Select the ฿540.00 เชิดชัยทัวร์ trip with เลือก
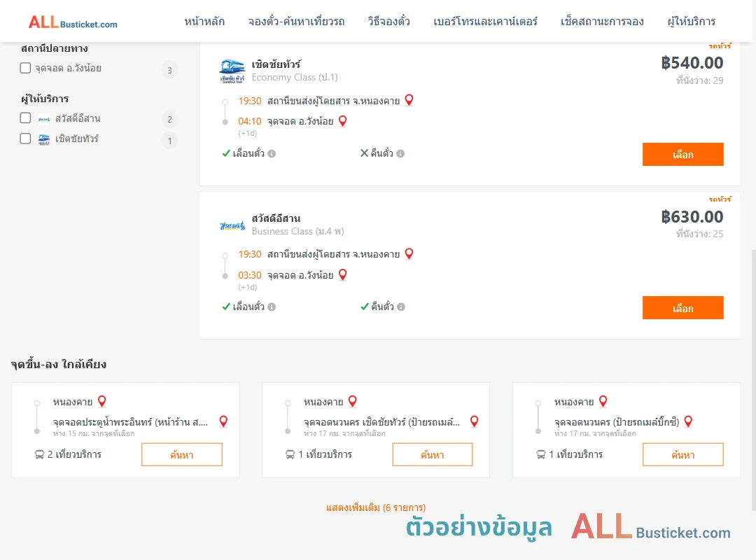Viewport: 756px width, 560px height. pos(682,154)
